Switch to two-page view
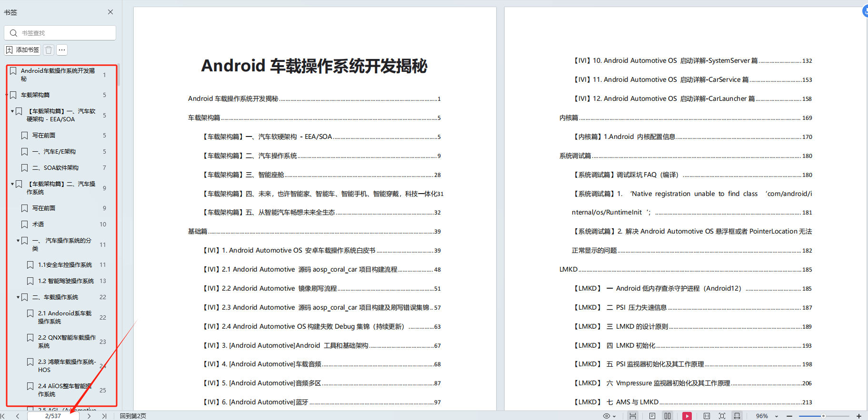Screen dimensions: 868x420 (668, 416)
